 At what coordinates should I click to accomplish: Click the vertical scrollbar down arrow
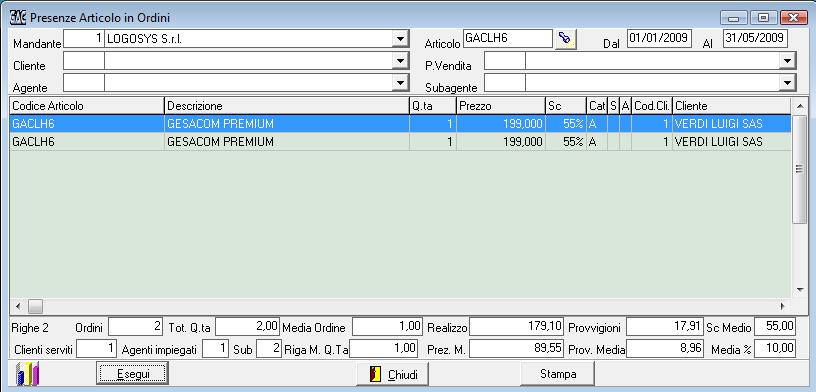[x=800, y=290]
